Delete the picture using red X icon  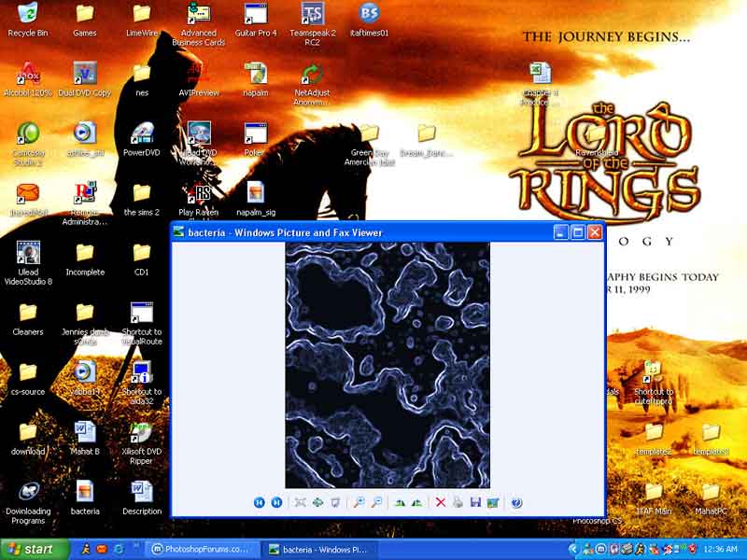tap(441, 502)
